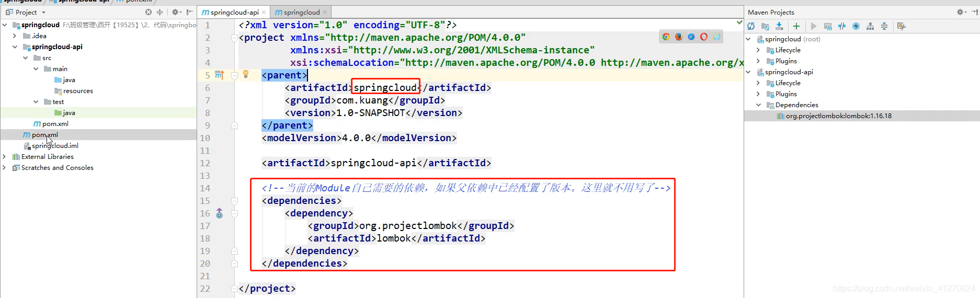The height and width of the screenshot is (298, 980).
Task: Hide the Maven Projects panel
Action: tap(974, 12)
